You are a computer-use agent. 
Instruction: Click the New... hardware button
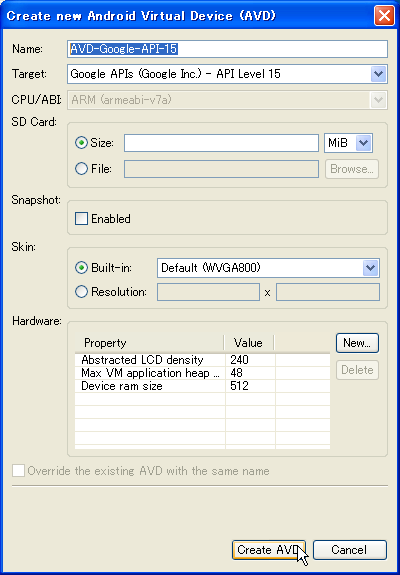(357, 343)
